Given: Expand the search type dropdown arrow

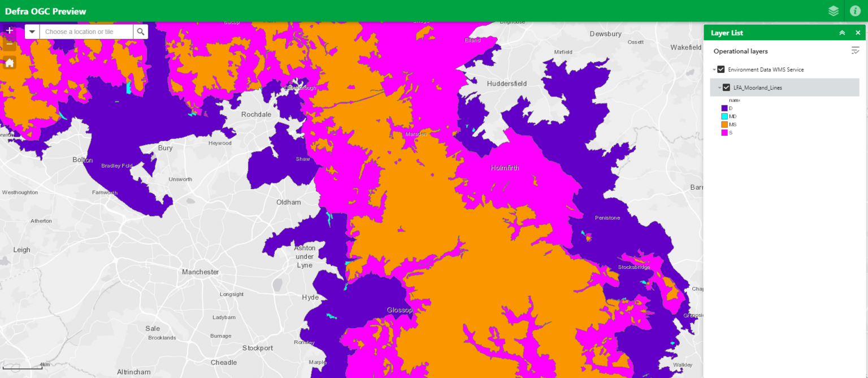Looking at the screenshot, I should point(32,32).
